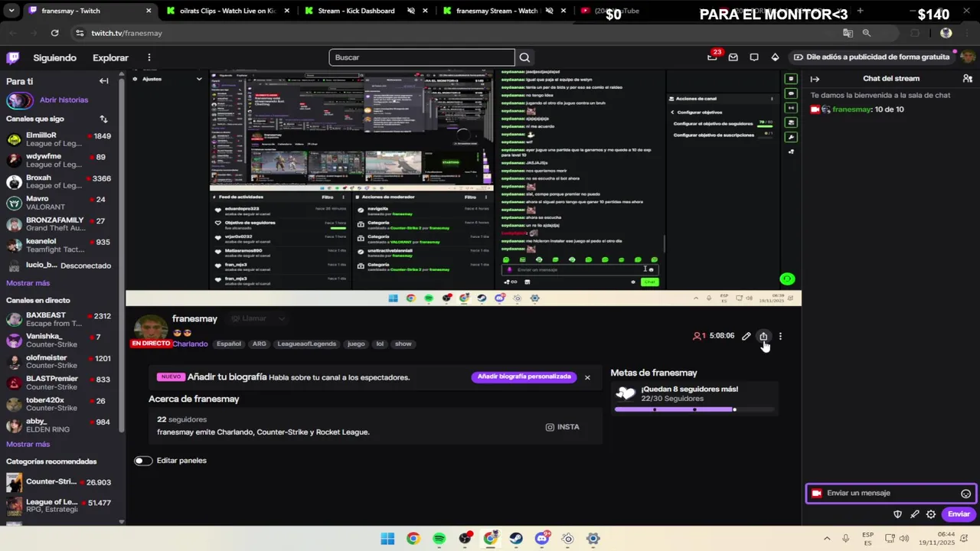Open the mail envelope icon in top bar
This screenshot has height=551, width=980.
[x=733, y=57]
